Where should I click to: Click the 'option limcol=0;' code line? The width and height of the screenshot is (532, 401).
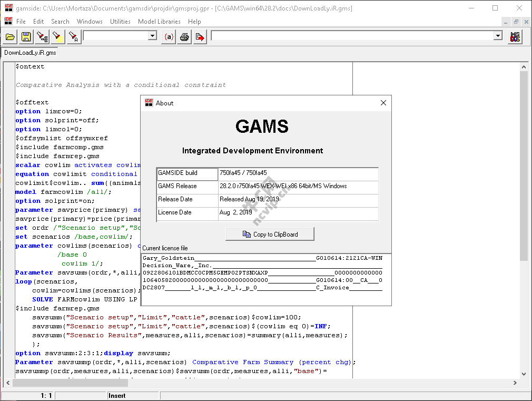(48, 130)
